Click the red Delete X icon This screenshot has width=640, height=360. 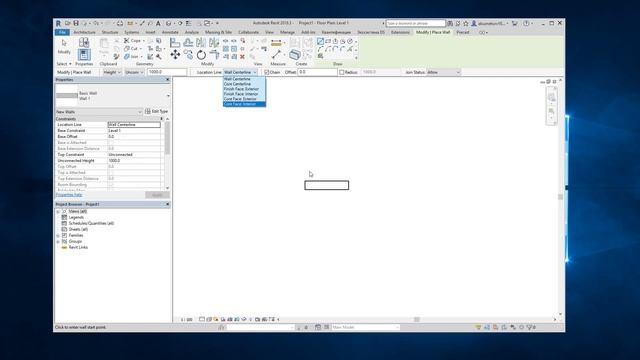[242, 57]
